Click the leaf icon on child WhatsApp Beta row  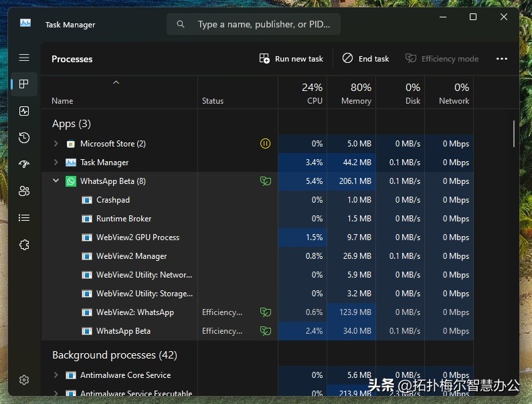click(265, 330)
